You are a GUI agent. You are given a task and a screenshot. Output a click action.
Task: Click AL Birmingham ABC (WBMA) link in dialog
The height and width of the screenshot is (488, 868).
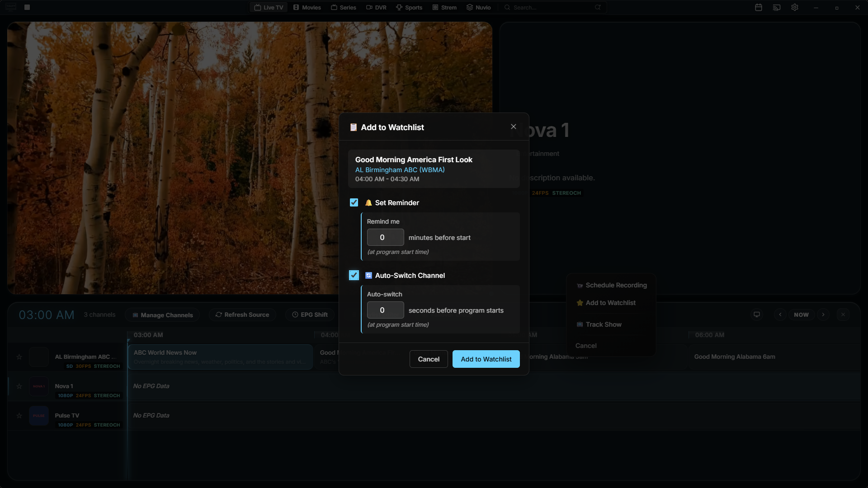click(400, 170)
